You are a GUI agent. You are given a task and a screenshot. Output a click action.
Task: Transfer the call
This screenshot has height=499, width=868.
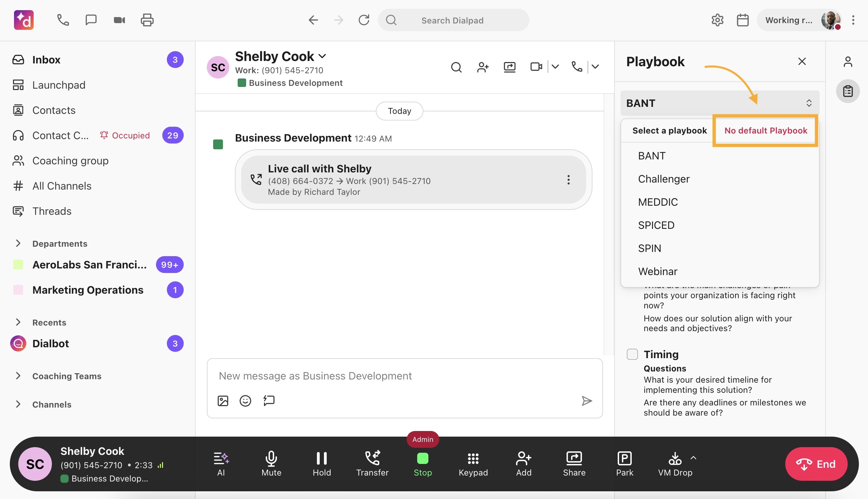[x=372, y=464]
